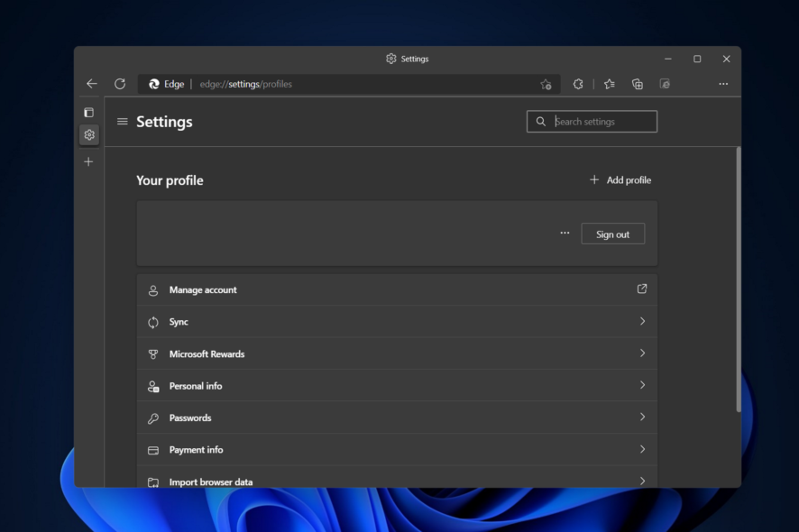Click the Microsoft Rewards medal icon

(x=153, y=354)
